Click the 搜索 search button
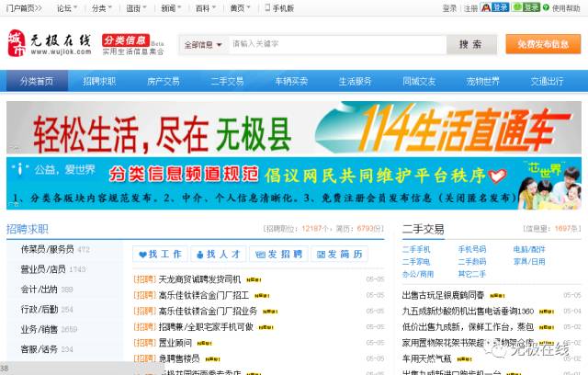 pos(470,44)
